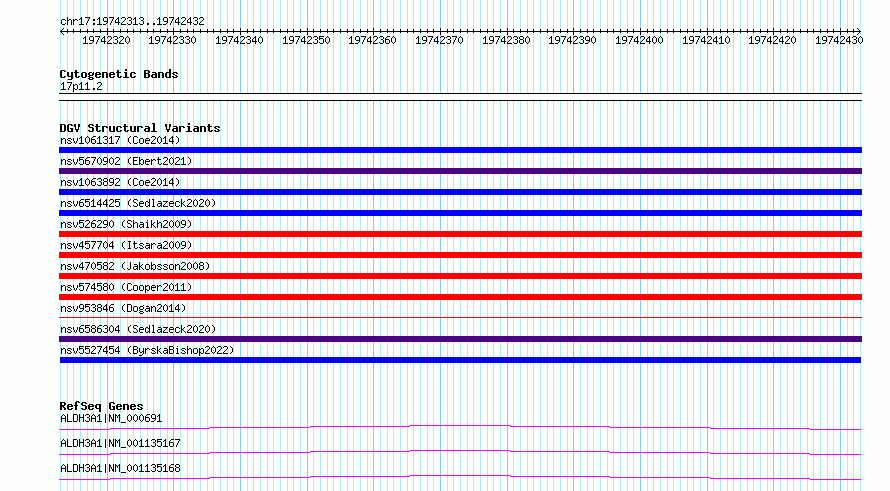Click the red bar for nsv526290
Viewport: 890px width, 491px height.
[460, 234]
